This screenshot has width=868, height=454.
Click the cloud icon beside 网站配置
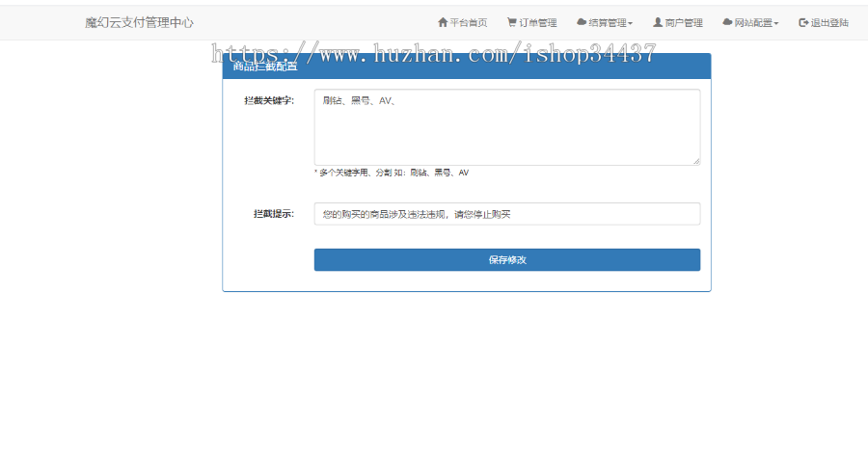[727, 22]
